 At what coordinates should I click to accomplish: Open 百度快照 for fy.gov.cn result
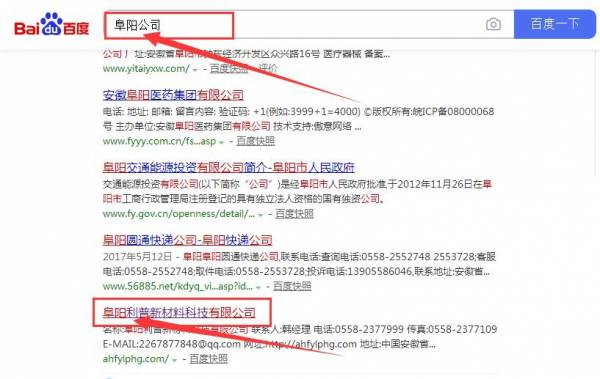294,214
